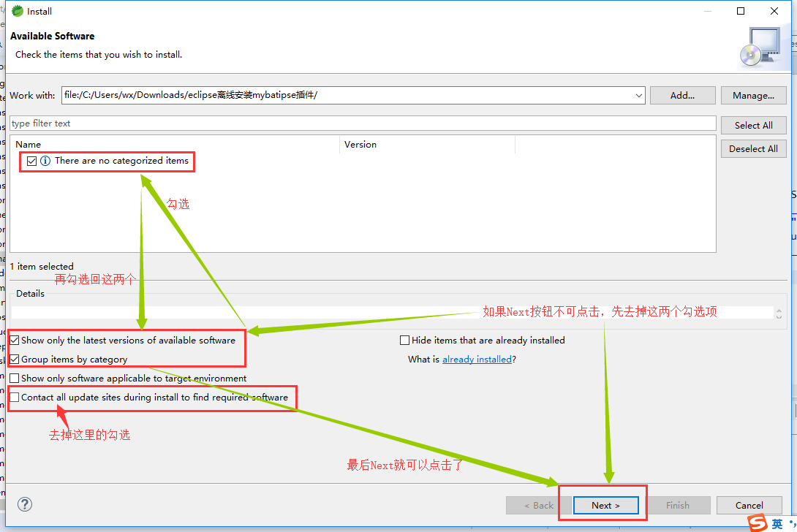The height and width of the screenshot is (532, 797).
Task: Open help via the question mark icon
Action: pos(24,504)
